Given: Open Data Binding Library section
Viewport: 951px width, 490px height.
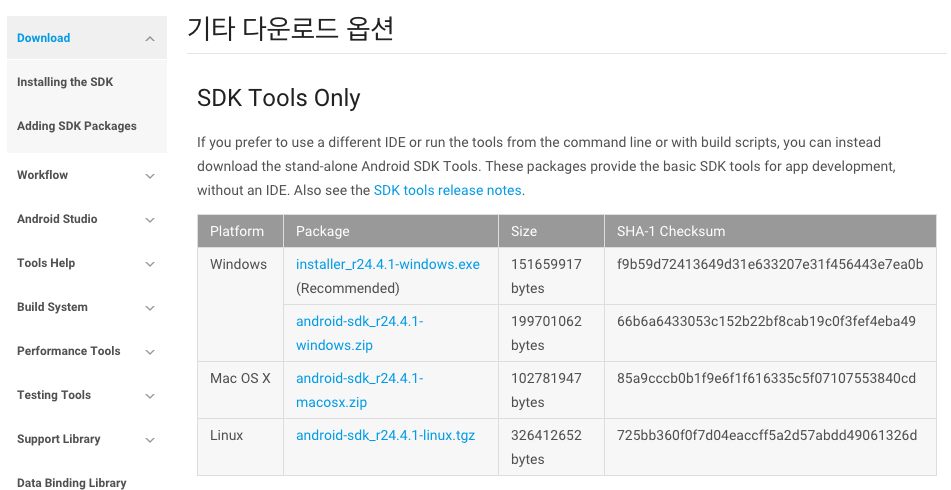Looking at the screenshot, I should (72, 483).
